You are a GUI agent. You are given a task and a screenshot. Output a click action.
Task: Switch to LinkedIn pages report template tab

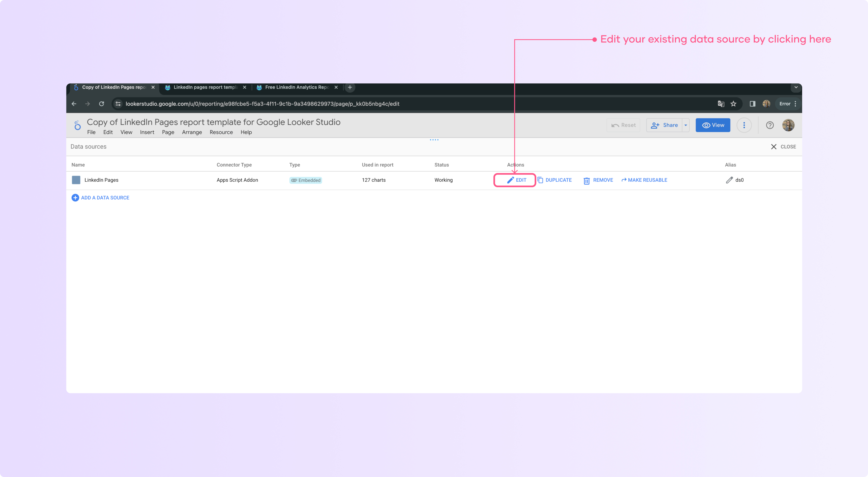[205, 87]
